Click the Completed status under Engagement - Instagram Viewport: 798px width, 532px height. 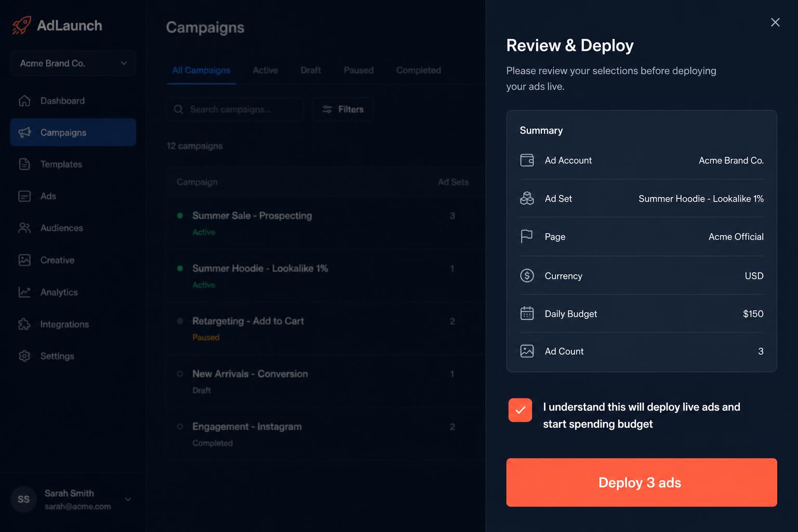click(212, 443)
